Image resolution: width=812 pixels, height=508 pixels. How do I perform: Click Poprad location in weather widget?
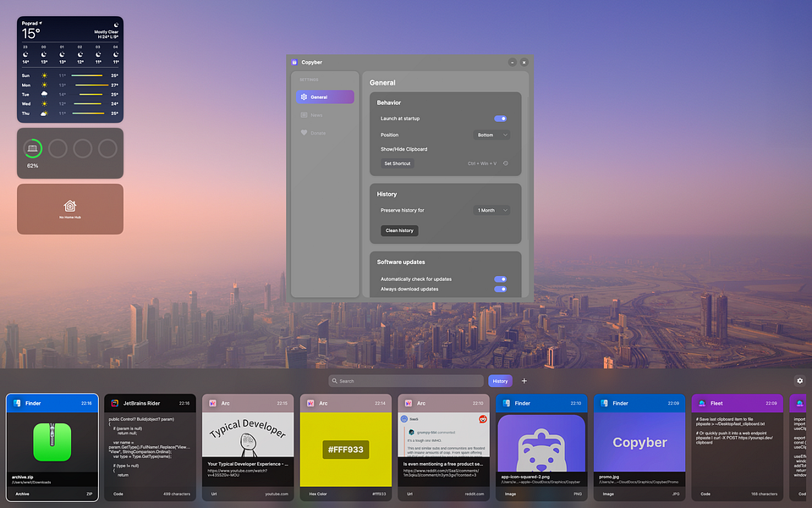pyautogui.click(x=30, y=24)
